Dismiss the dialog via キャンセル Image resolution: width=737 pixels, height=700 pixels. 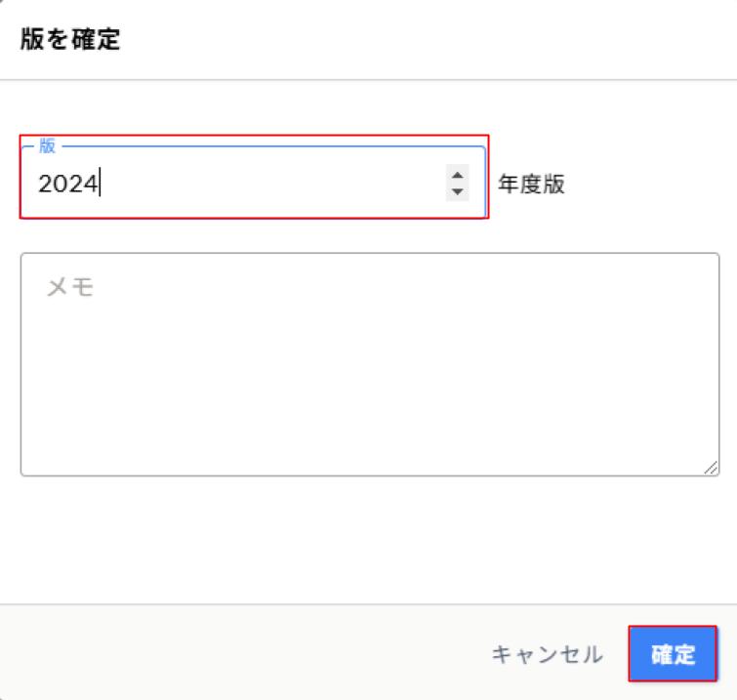tap(547, 654)
